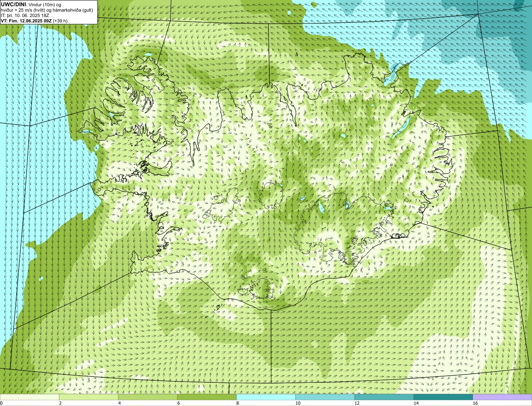Screen dimensions: 532x406
Task: Click the 'IT: þri. 10. 06. 2025 18Z' line
Action: coord(25,15)
